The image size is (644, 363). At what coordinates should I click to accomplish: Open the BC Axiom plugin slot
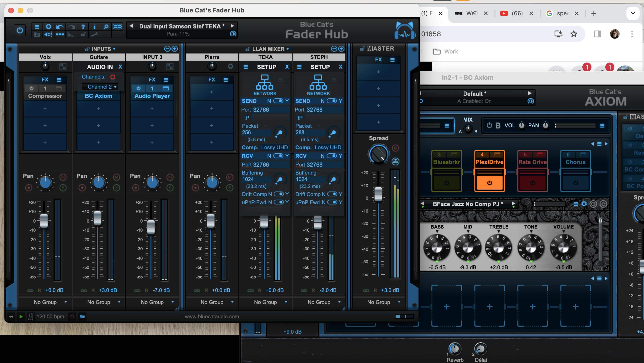[x=98, y=96]
